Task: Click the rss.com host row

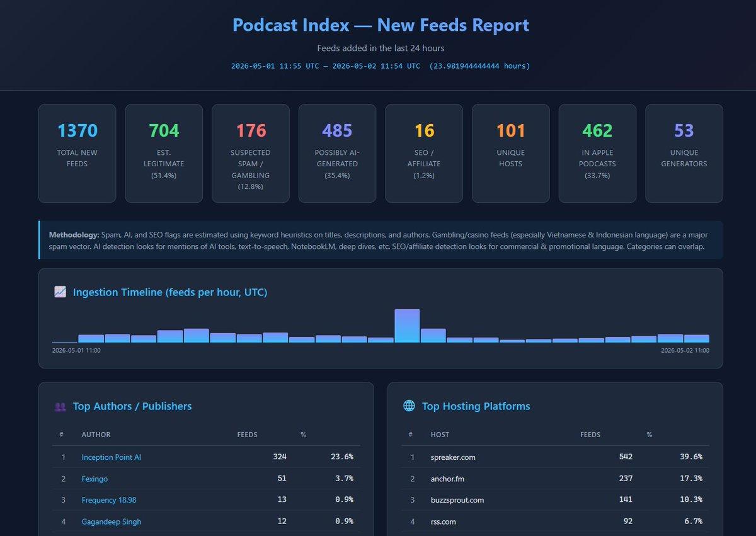Action: point(556,522)
